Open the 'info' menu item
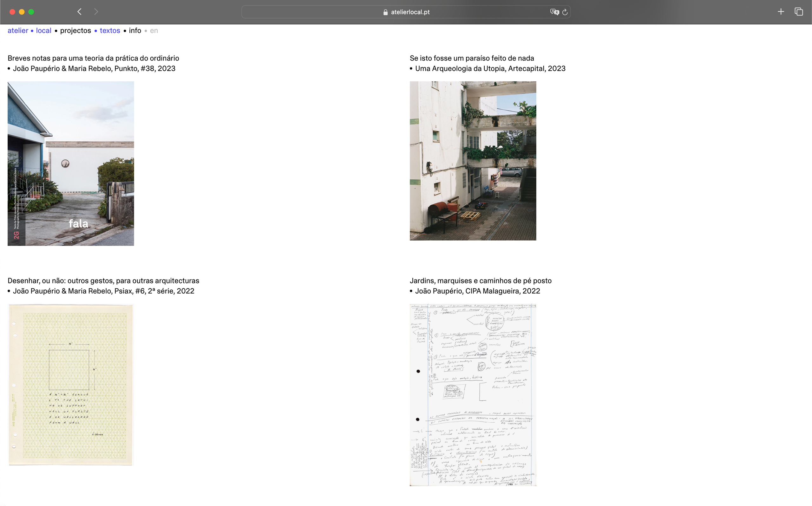Viewport: 812px width, 506px height. coord(135,30)
